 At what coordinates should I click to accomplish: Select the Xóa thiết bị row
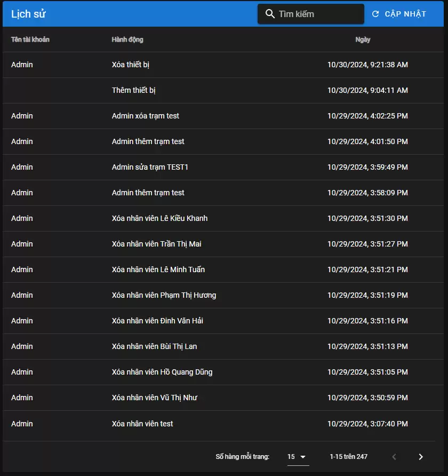coord(131,65)
